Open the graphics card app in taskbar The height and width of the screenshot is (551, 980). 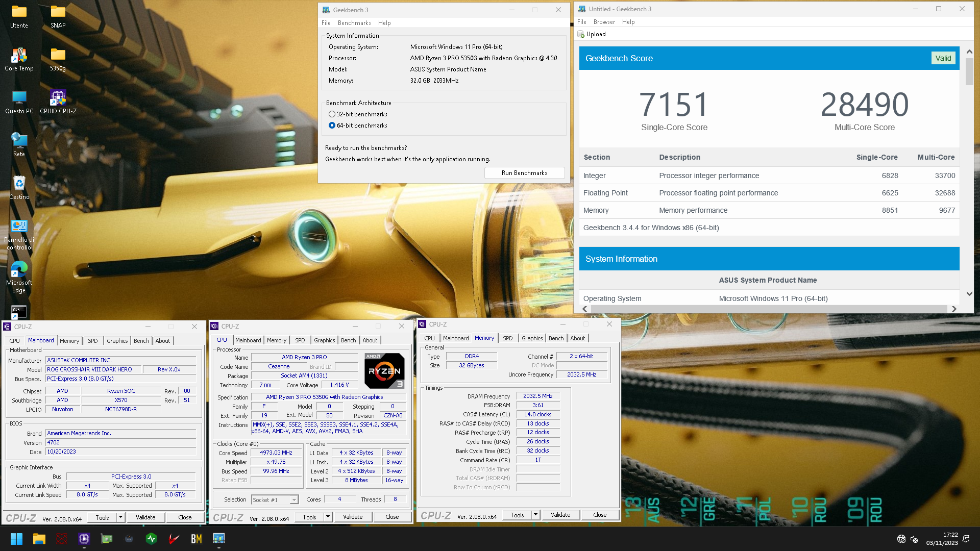point(107,538)
